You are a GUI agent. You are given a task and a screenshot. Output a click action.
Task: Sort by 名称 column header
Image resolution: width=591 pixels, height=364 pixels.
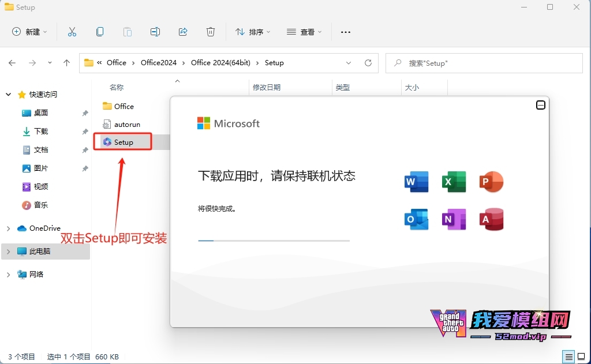coord(117,88)
